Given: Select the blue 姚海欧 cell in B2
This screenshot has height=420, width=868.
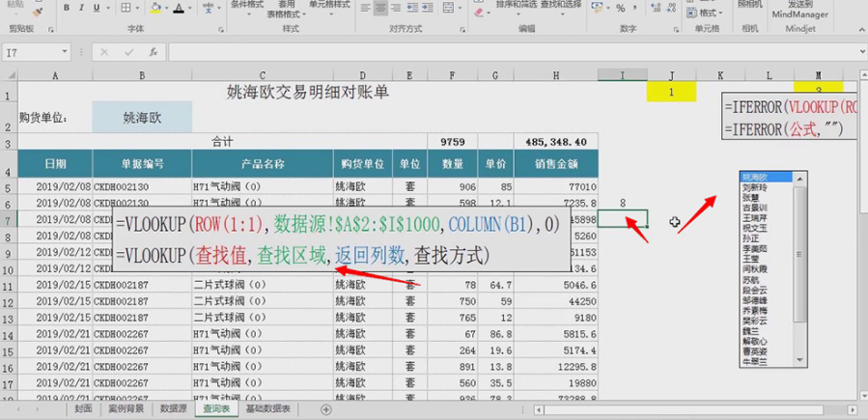Looking at the screenshot, I should 142,117.
